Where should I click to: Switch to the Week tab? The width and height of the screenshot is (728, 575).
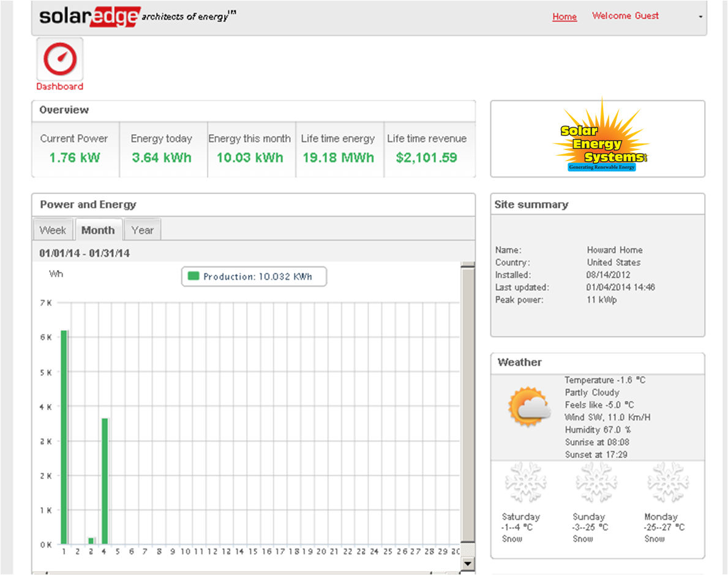[53, 230]
